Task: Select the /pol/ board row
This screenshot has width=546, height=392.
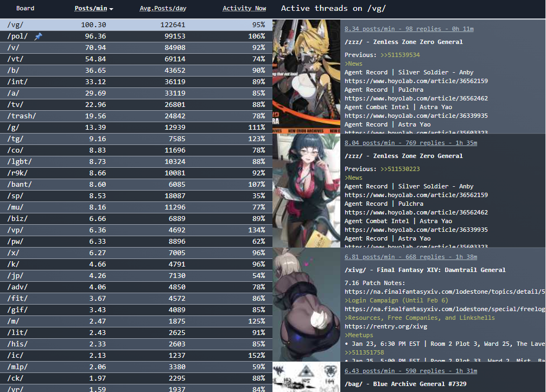Action: (x=136, y=36)
